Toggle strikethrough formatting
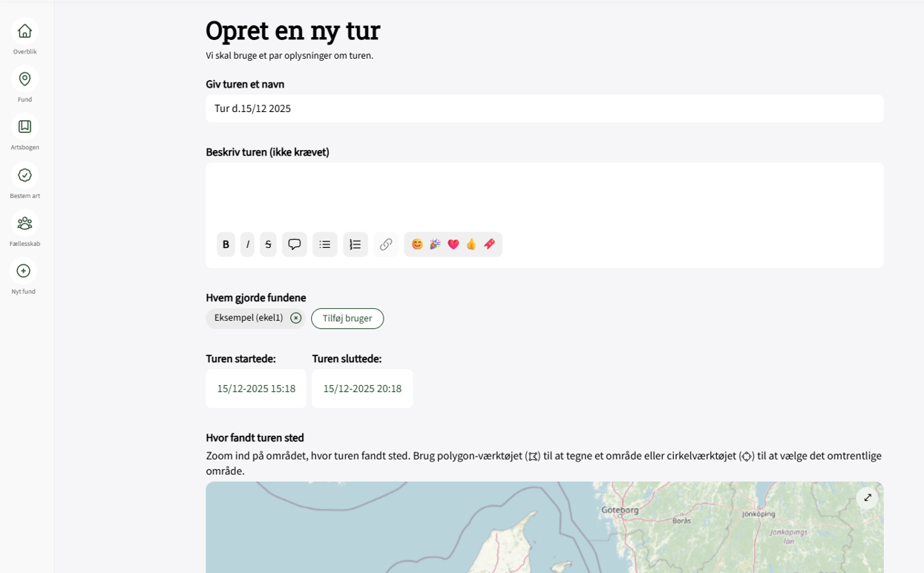Viewport: 924px width, 573px height. pos(267,244)
